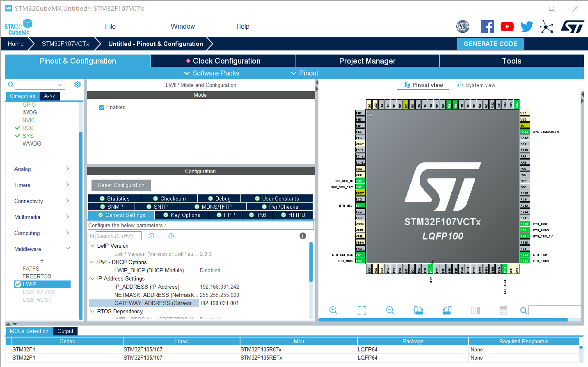
Task: Click the info icon in the LWIP configuration panel
Action: (x=303, y=236)
